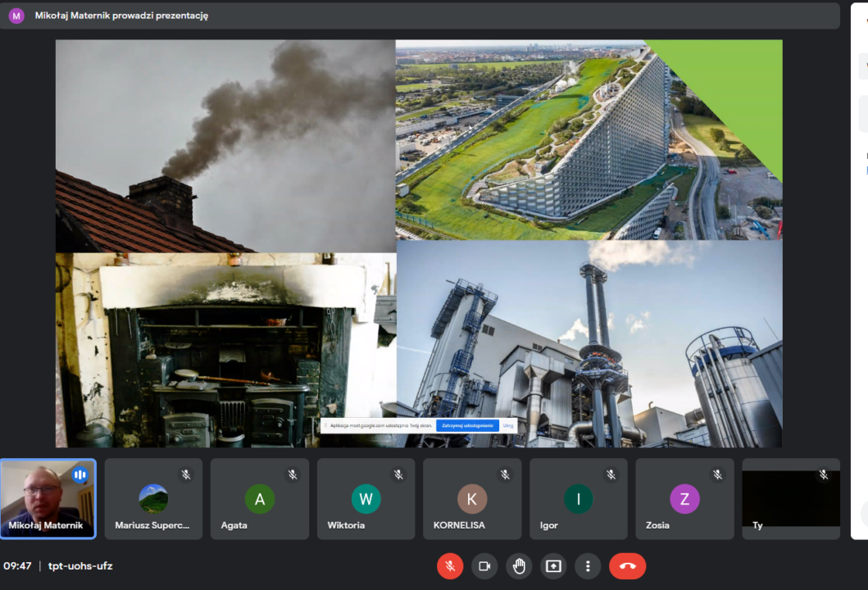Click the present screen icon
The image size is (868, 590).
pos(553,566)
